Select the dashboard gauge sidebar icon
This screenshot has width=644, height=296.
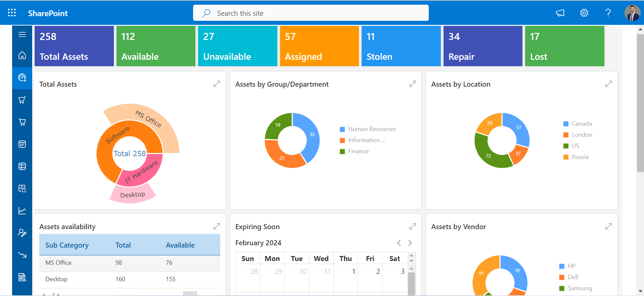click(x=22, y=78)
